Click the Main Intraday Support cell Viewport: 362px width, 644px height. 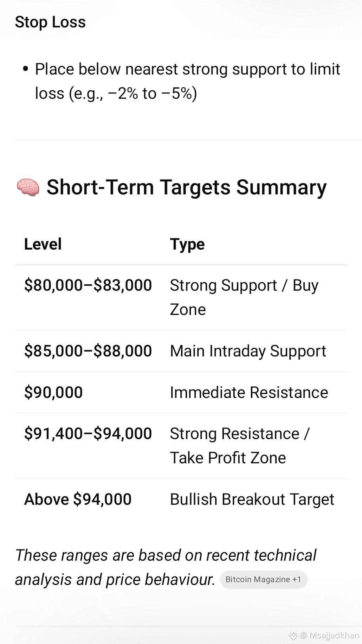click(x=248, y=351)
